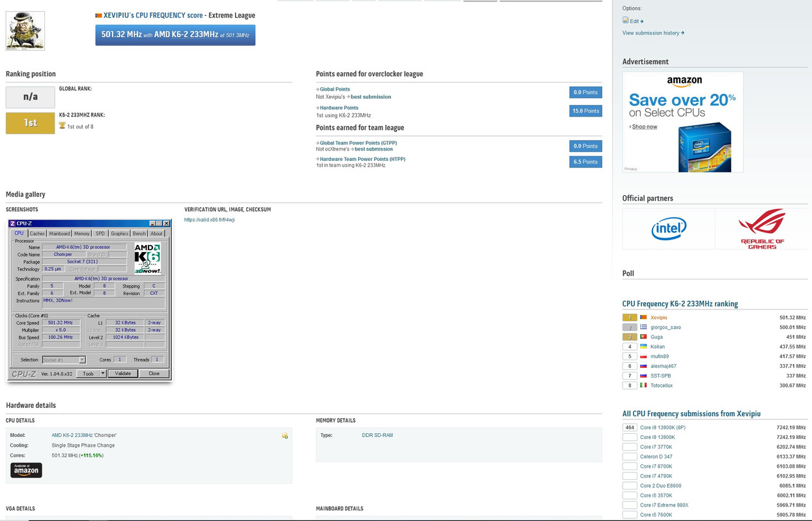Click the Privacy link in the ad
Viewport: 812px width, 521px height.
point(631,169)
